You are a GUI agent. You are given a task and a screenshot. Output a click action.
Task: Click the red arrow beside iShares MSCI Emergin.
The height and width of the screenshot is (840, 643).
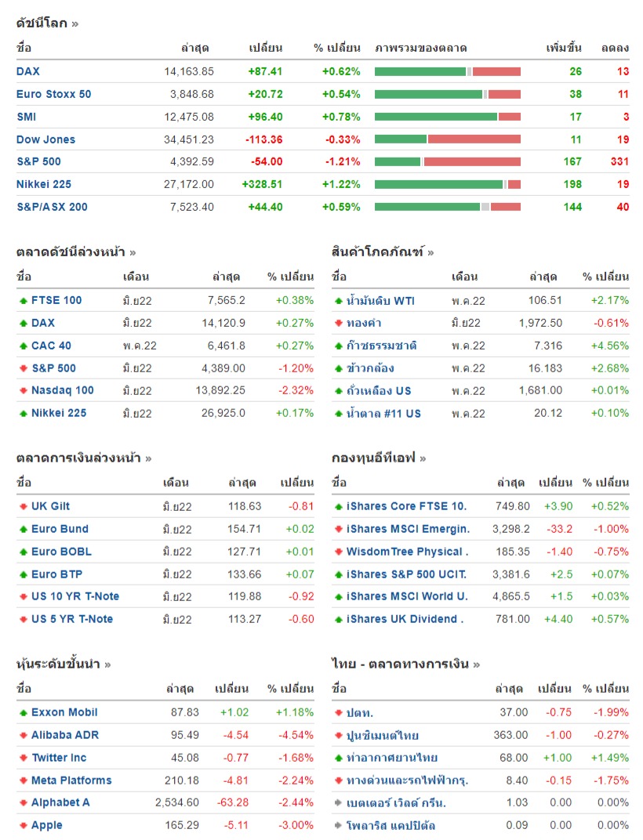coord(339,529)
